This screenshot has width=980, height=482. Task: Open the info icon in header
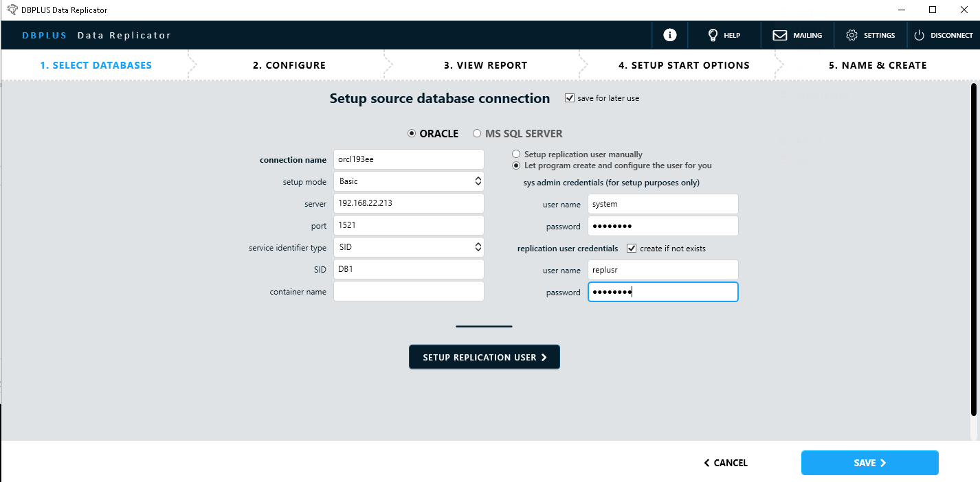(670, 35)
